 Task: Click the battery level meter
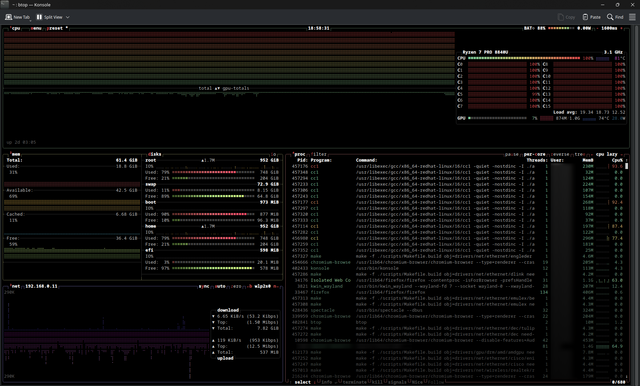(561, 28)
